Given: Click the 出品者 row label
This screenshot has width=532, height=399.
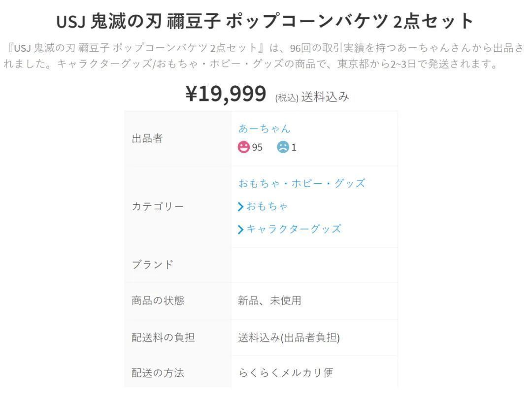Looking at the screenshot, I should click(x=147, y=138).
